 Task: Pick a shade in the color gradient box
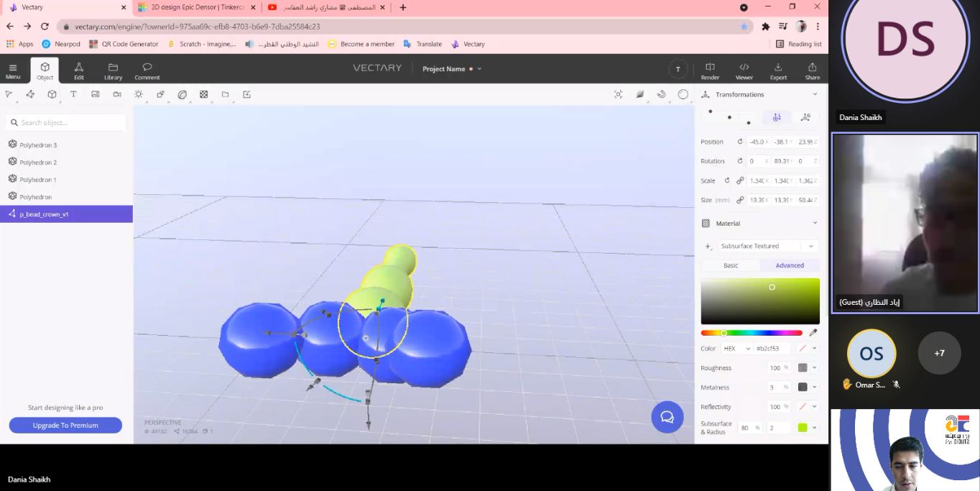(760, 301)
